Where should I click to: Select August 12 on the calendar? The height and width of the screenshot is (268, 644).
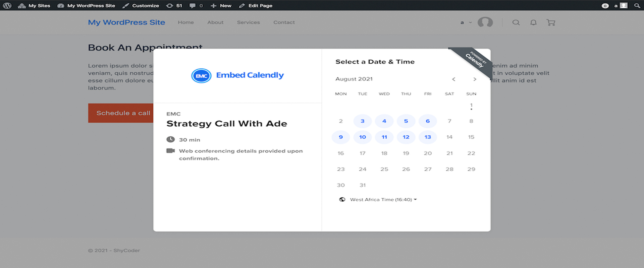pyautogui.click(x=406, y=137)
